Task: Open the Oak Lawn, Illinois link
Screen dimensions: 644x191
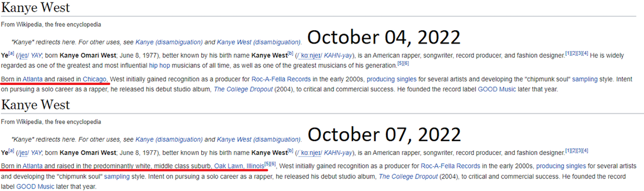Action: 239,166
